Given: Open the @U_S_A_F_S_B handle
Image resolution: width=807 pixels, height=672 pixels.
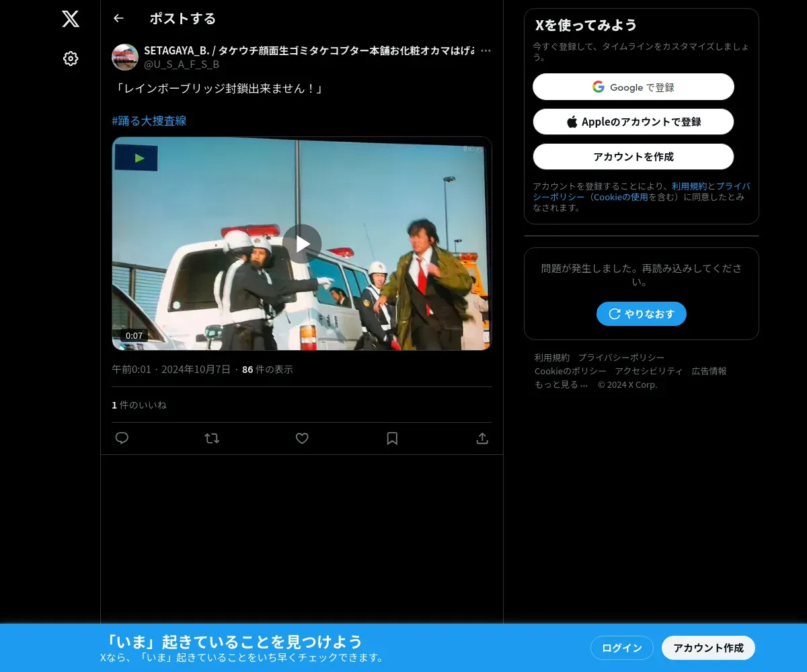Looking at the screenshot, I should click(x=182, y=65).
